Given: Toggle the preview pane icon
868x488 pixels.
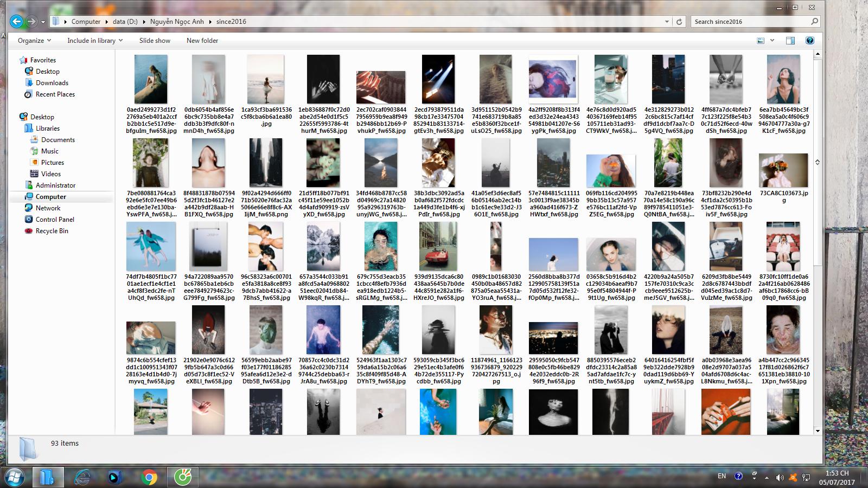Looking at the screenshot, I should (790, 41).
